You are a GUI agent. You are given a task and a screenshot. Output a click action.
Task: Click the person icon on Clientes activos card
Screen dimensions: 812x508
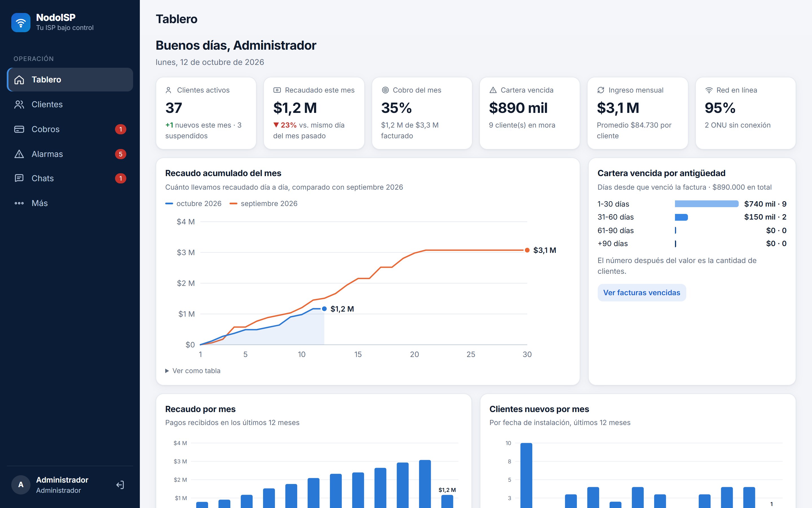click(168, 90)
